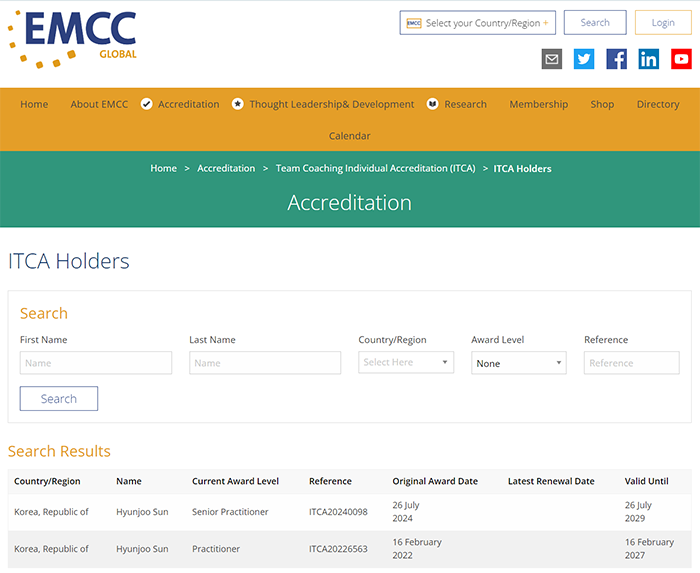The height and width of the screenshot is (573, 700).
Task: Select reference ITCA20240098 cell
Action: [338, 512]
